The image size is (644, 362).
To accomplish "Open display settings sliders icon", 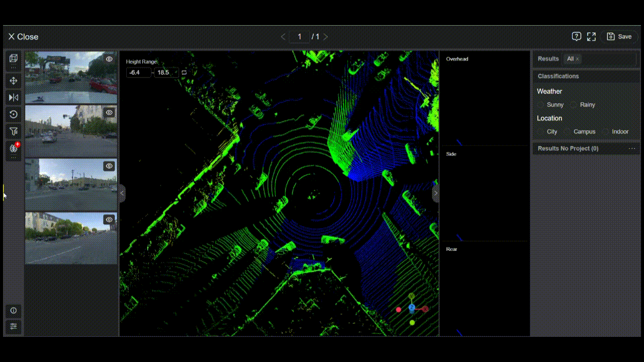I will coord(14,326).
